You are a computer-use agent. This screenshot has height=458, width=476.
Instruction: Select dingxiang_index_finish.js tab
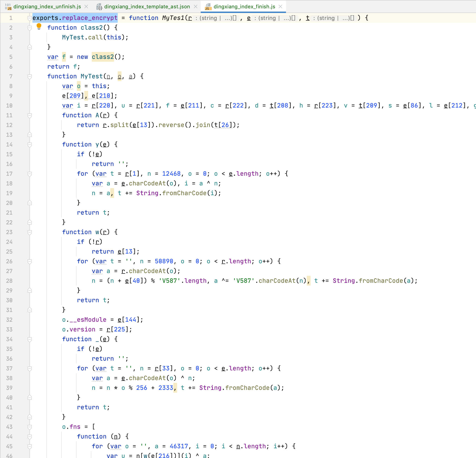pyautogui.click(x=244, y=6)
